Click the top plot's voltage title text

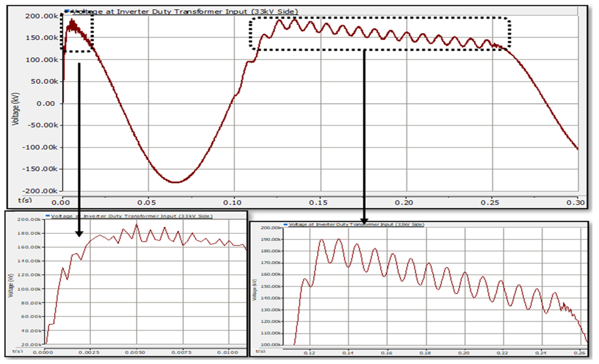185,12
